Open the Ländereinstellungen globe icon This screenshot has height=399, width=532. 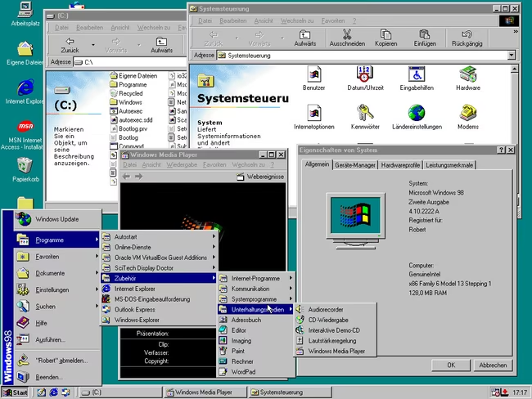tap(417, 117)
